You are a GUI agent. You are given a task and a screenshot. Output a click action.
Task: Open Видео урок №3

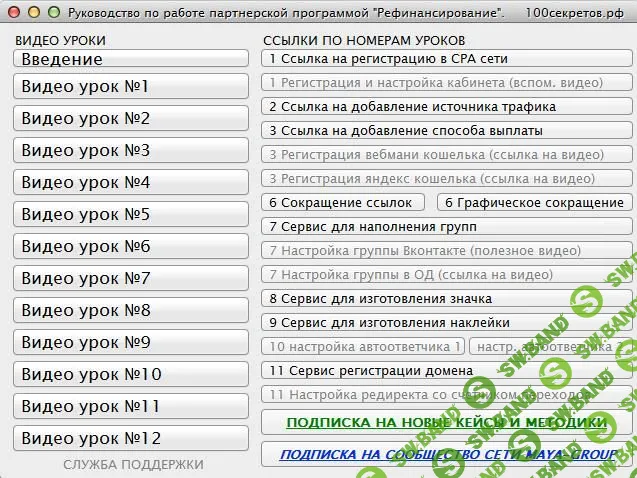pyautogui.click(x=131, y=151)
